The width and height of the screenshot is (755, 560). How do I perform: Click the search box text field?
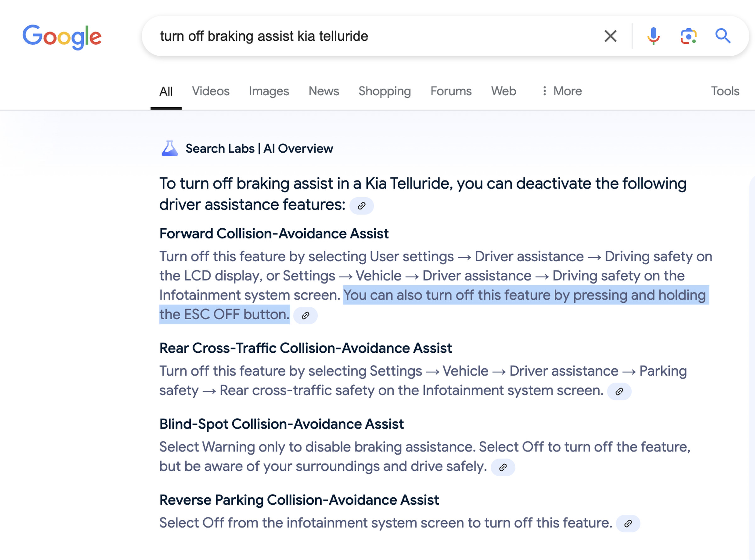[373, 36]
